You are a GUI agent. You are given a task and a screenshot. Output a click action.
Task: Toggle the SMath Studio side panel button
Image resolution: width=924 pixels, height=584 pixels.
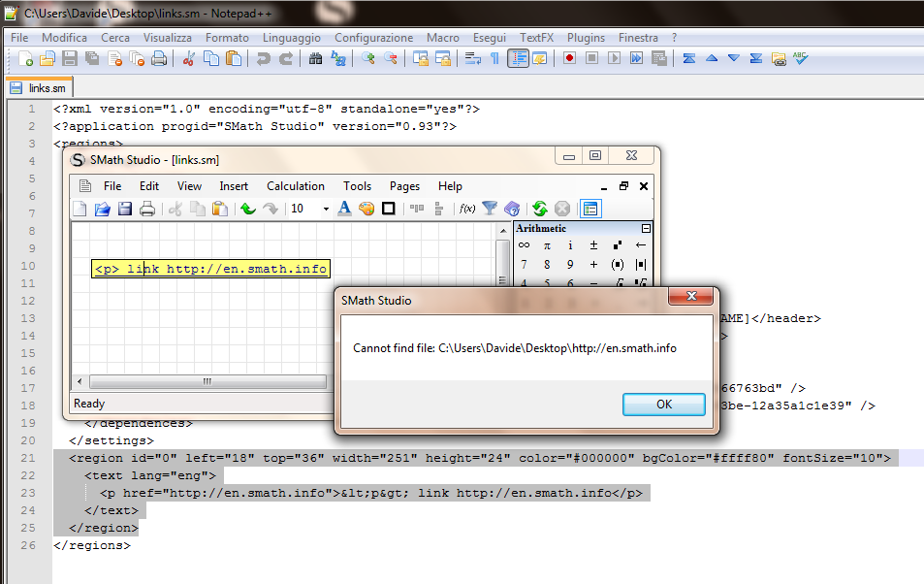click(x=589, y=209)
